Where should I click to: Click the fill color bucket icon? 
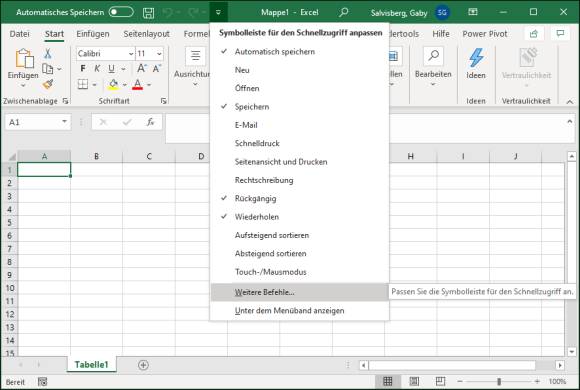[114, 84]
